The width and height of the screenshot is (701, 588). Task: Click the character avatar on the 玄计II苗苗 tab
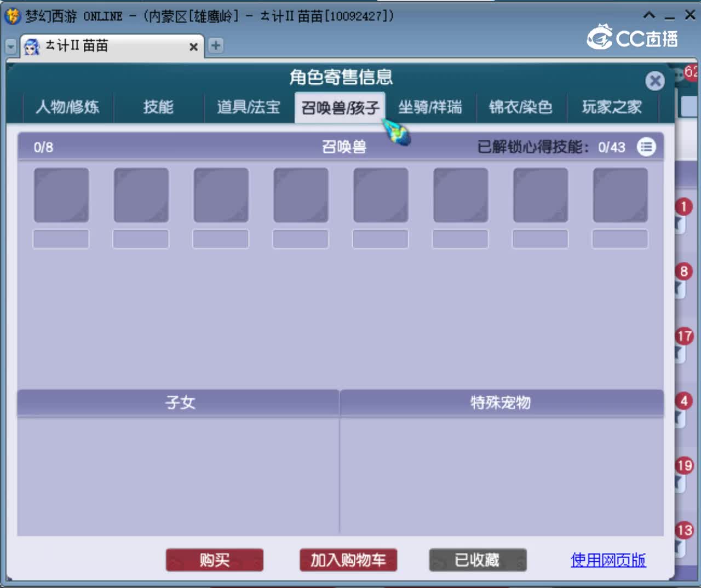32,47
